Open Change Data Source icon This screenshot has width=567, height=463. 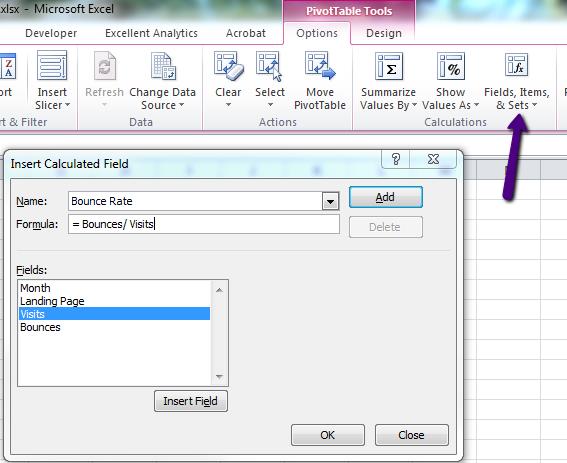click(163, 65)
